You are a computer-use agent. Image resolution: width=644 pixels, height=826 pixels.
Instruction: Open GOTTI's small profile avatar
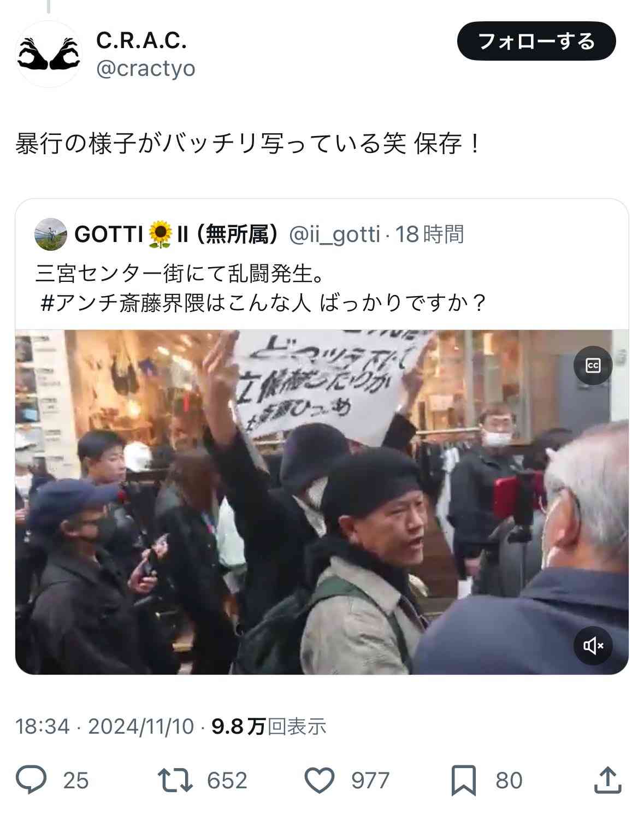pyautogui.click(x=50, y=234)
